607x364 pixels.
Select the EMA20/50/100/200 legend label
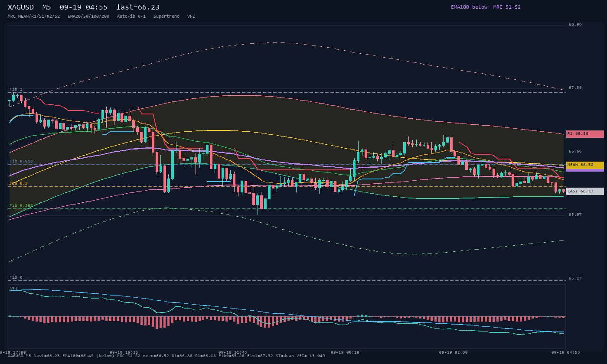pos(88,16)
